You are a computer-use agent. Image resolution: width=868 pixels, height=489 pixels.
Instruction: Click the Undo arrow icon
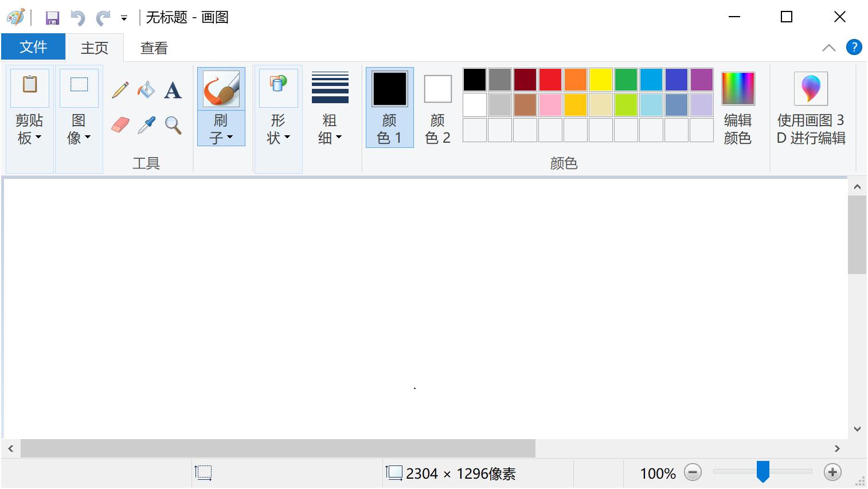[77, 18]
